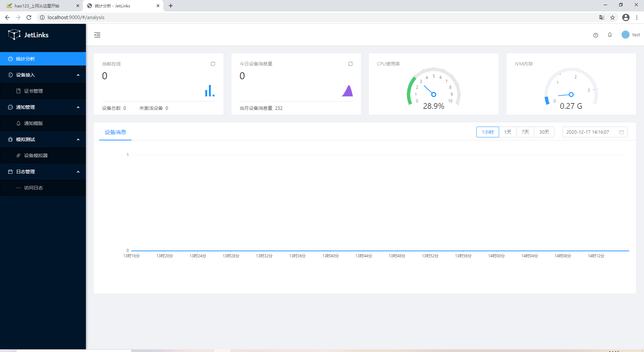644x352 pixels.
Task: Go to 设备模拟器 page
Action: [x=36, y=156]
